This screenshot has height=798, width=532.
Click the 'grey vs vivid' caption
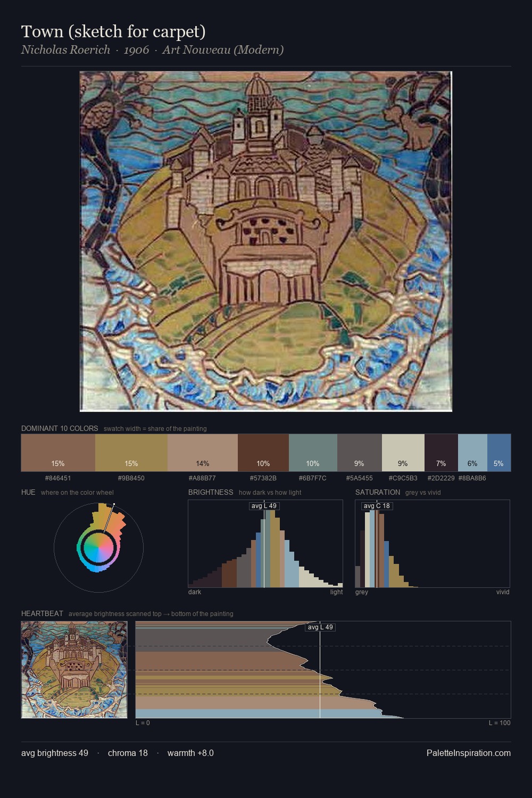423,493
